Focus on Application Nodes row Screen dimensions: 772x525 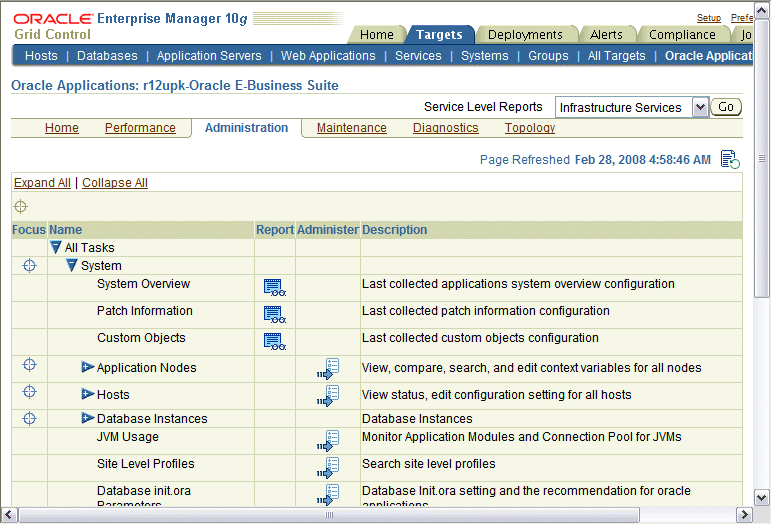30,365
